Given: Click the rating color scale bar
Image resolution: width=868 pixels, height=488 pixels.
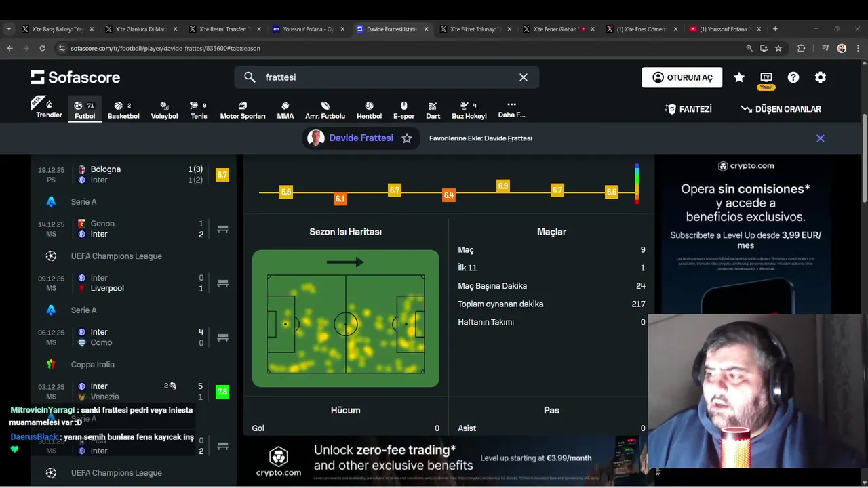Looking at the screenshot, I should (x=637, y=184).
